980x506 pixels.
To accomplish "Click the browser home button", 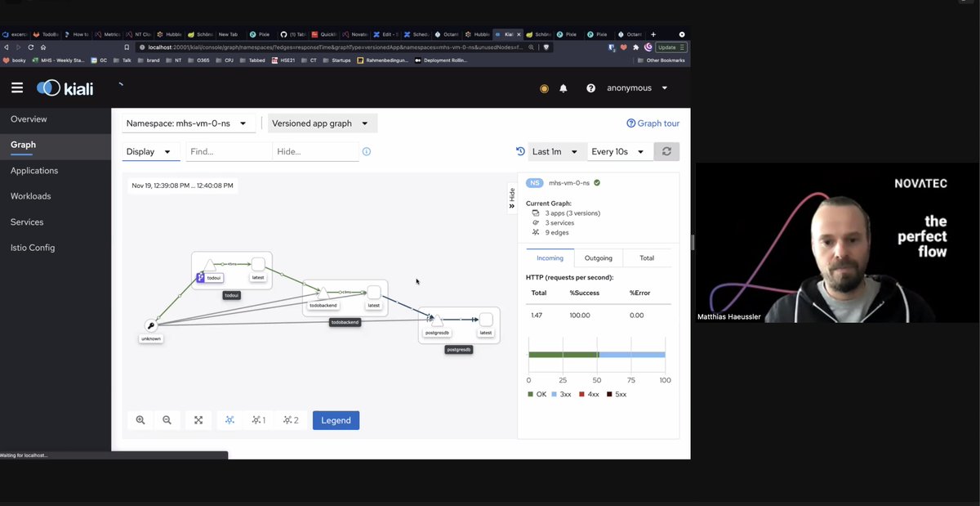I will 43,47.
